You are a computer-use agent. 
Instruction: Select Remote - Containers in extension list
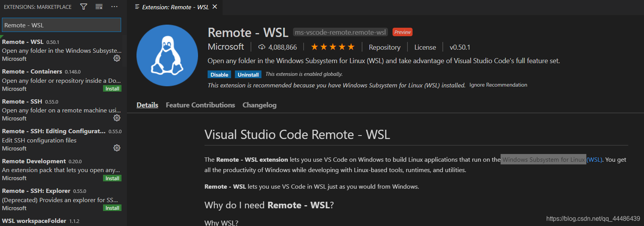pos(62,80)
